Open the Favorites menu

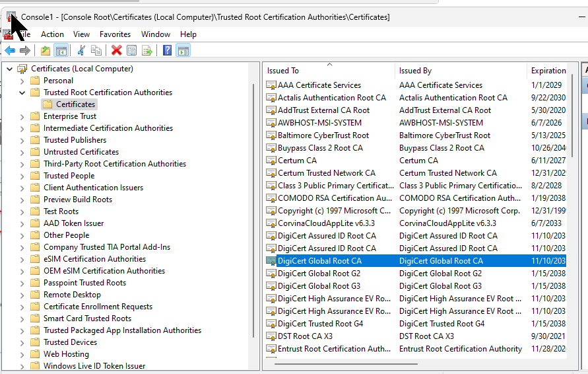click(x=115, y=34)
